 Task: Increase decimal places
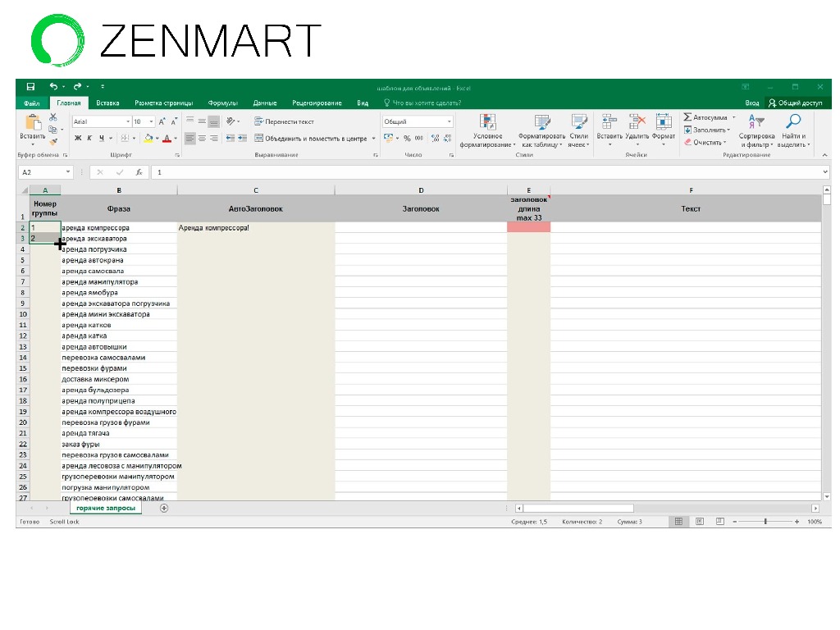435,138
